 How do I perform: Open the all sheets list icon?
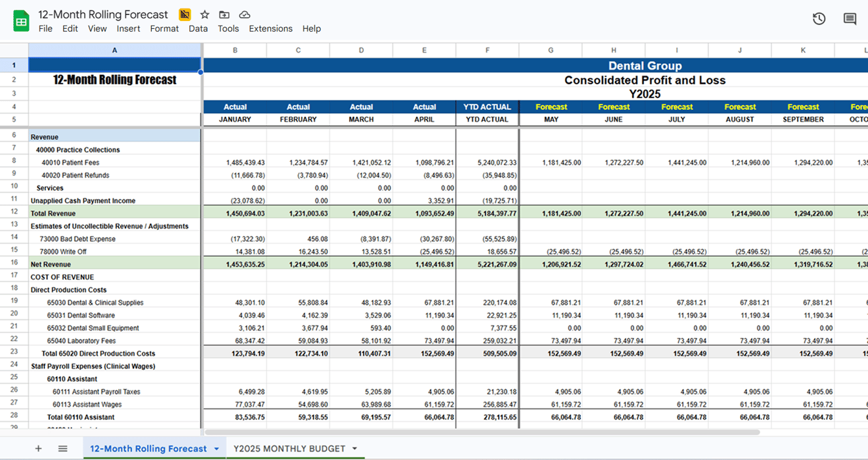(x=62, y=448)
